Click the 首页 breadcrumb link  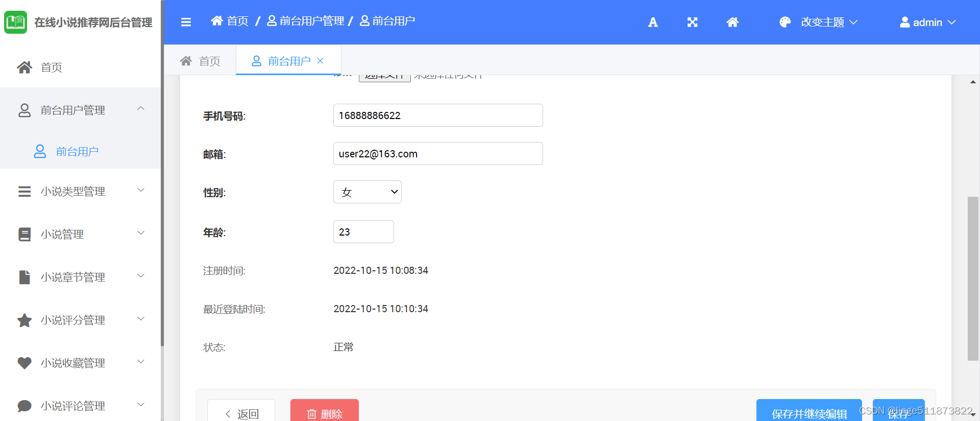230,20
